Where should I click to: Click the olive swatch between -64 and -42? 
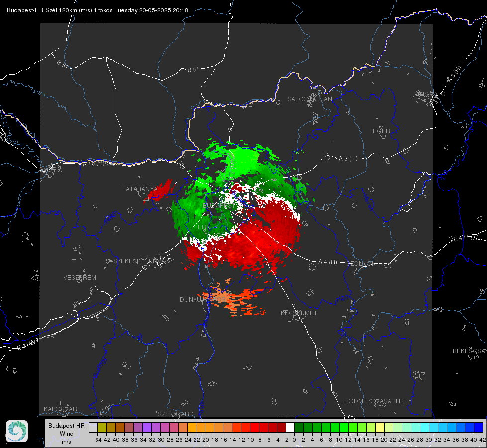click(x=102, y=427)
